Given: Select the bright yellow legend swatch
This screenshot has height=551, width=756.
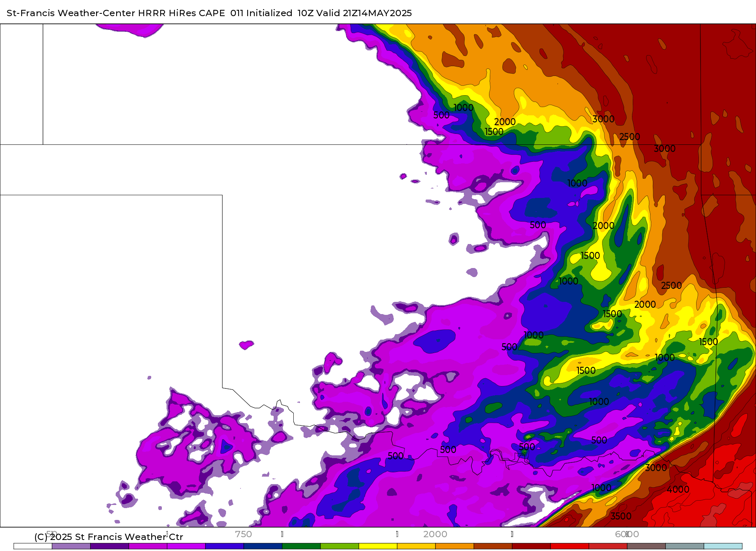Looking at the screenshot, I should click(x=378, y=546).
